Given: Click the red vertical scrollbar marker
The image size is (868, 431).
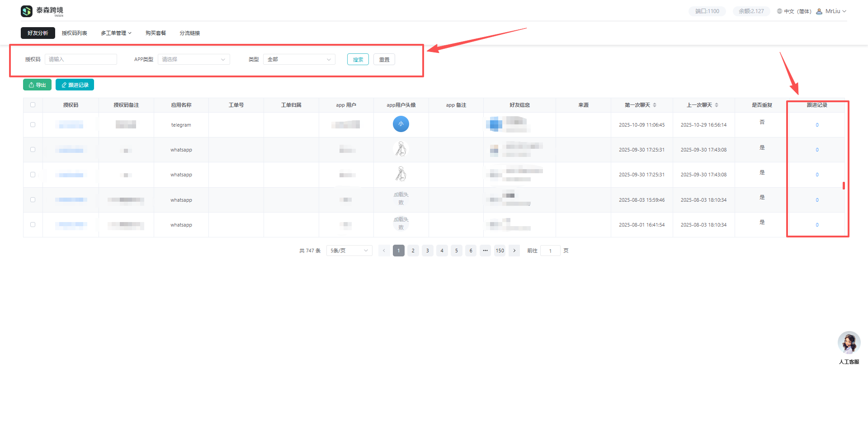Looking at the screenshot, I should 844,185.
